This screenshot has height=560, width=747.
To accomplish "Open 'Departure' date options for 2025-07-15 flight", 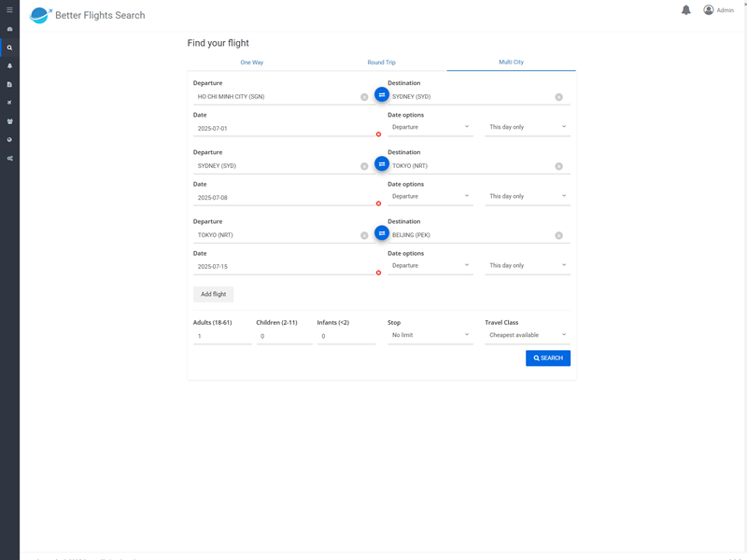I will [x=430, y=266].
